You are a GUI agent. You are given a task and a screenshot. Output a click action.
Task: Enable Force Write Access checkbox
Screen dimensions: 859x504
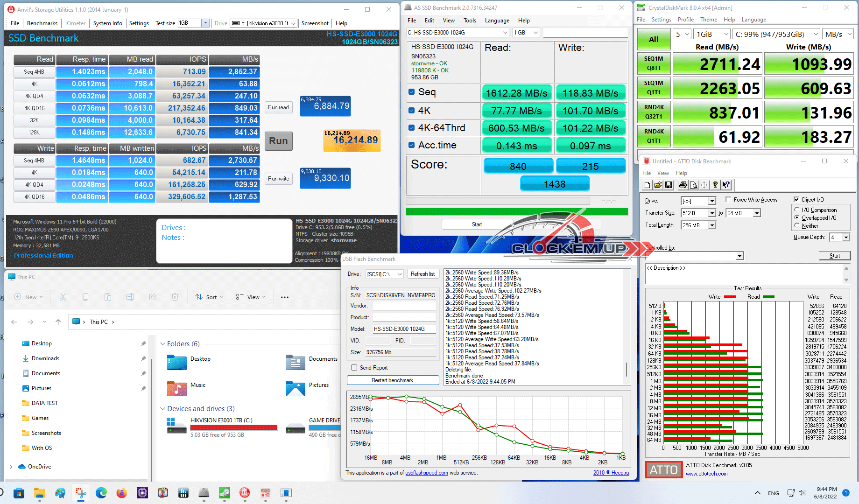tap(728, 200)
